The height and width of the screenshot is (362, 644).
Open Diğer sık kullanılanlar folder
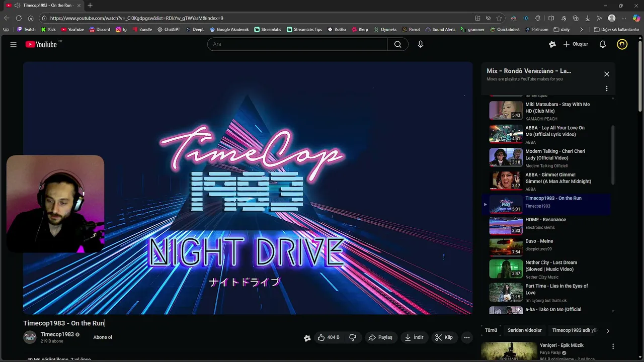[616, 29]
